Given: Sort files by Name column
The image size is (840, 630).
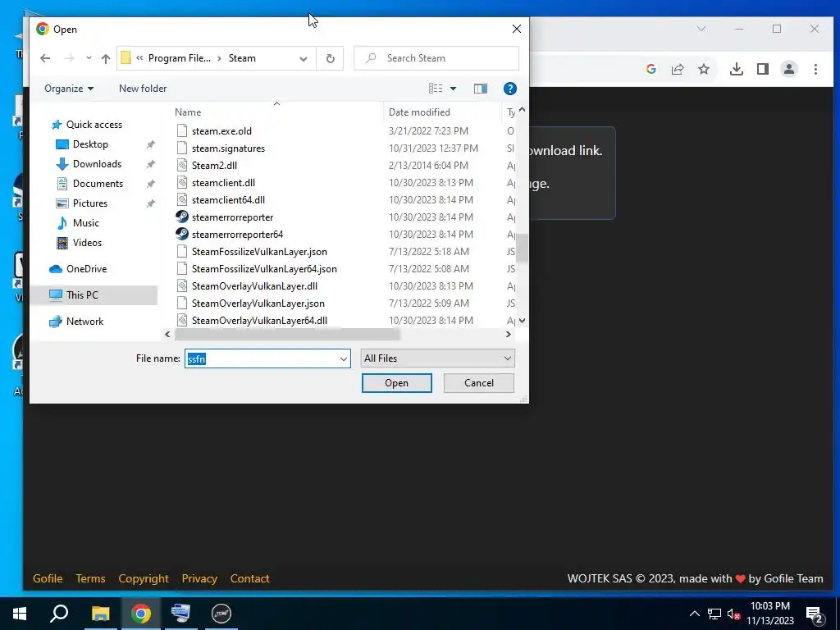Looking at the screenshot, I should tap(188, 112).
